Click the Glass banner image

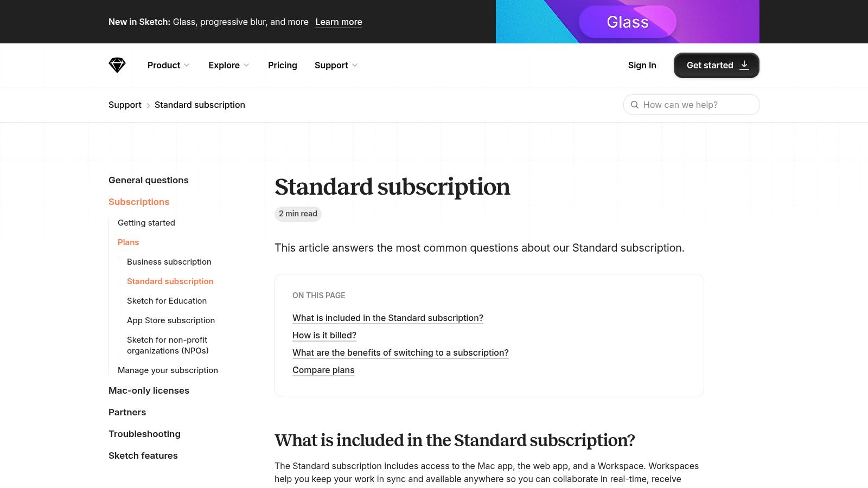pyautogui.click(x=627, y=22)
